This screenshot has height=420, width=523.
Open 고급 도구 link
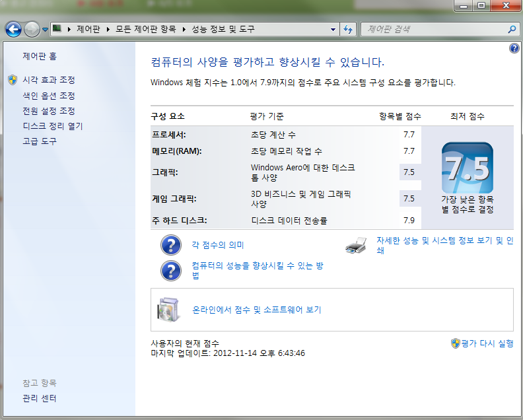coord(40,141)
